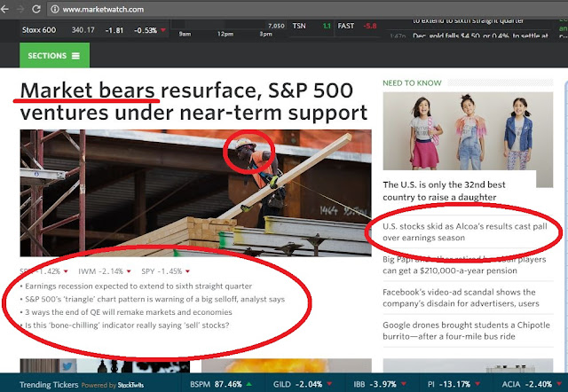Click the hamburger icon next to SECTIONS
Screen dimensions: 568x392
pos(75,56)
